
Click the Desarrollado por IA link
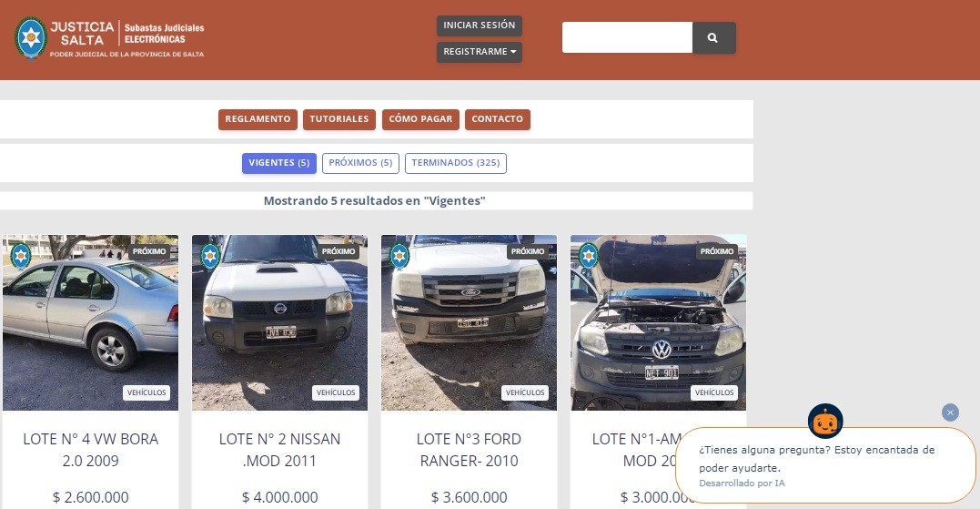coord(742,484)
